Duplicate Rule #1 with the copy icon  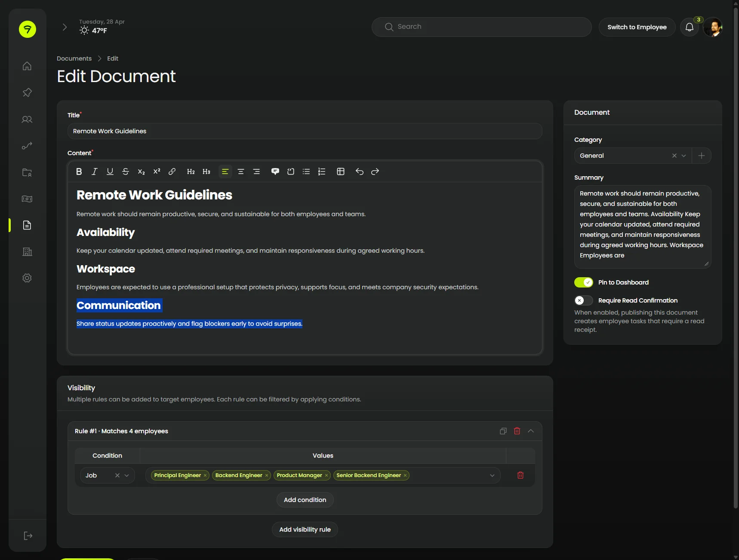[503, 431]
